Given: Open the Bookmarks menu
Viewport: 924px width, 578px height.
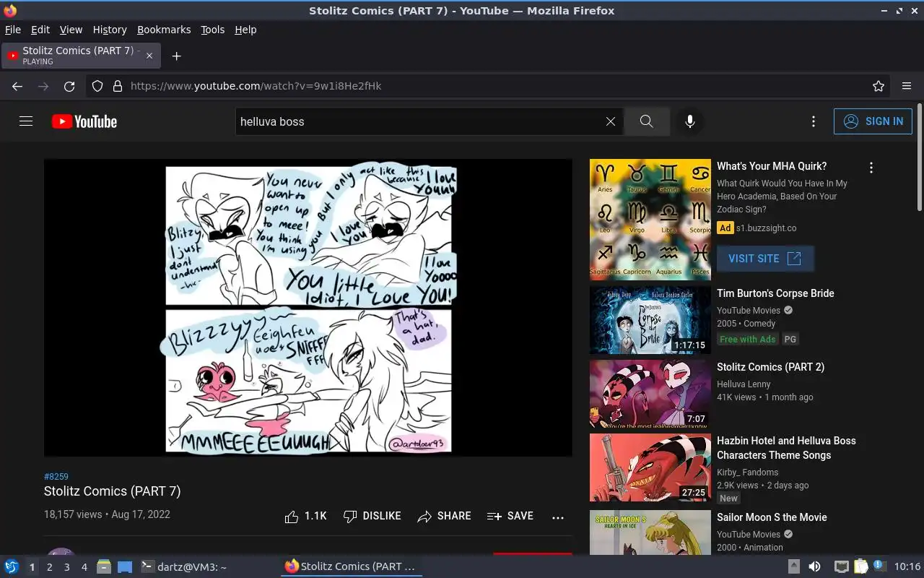Looking at the screenshot, I should [x=164, y=30].
